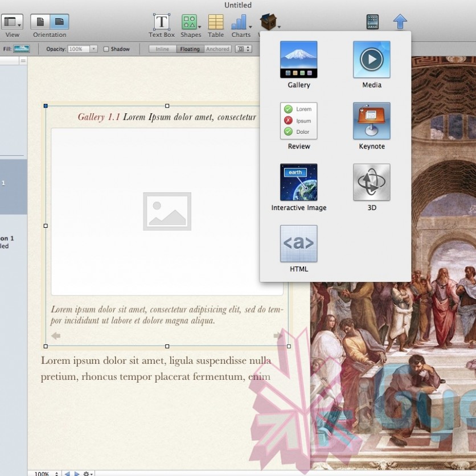Image resolution: width=476 pixels, height=476 pixels.
Task: Open the Shapes dropdown
Action: click(191, 23)
